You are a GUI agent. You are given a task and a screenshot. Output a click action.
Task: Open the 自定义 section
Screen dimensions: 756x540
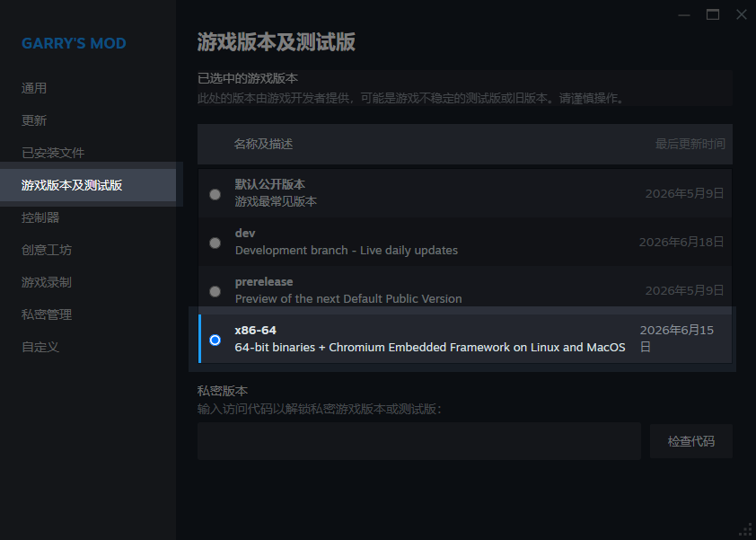[x=40, y=347]
